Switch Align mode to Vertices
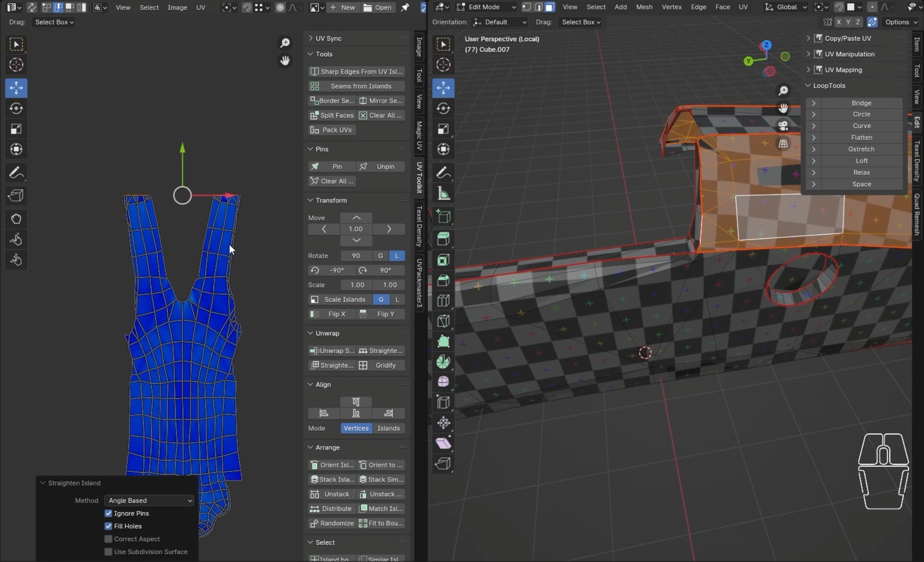Image resolution: width=924 pixels, height=562 pixels. pyautogui.click(x=356, y=428)
